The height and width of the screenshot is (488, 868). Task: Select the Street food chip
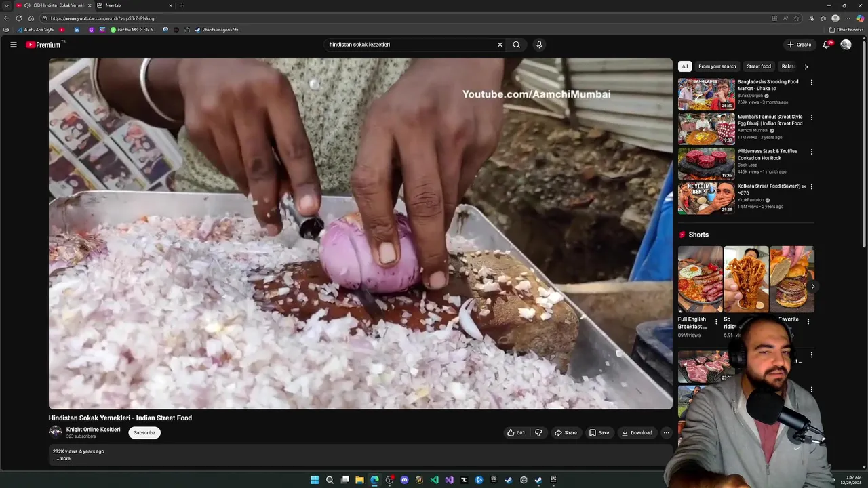tap(759, 66)
